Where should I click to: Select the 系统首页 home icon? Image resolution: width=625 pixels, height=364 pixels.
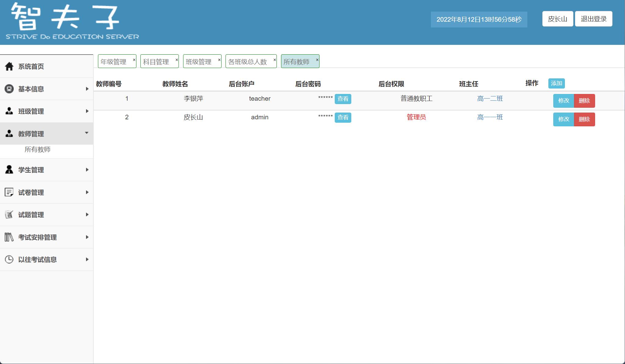tap(9, 66)
